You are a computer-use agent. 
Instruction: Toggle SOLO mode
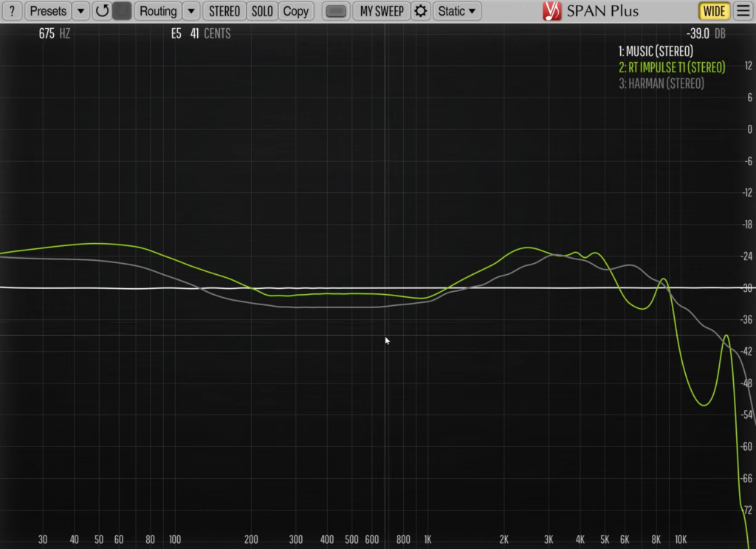coord(262,10)
